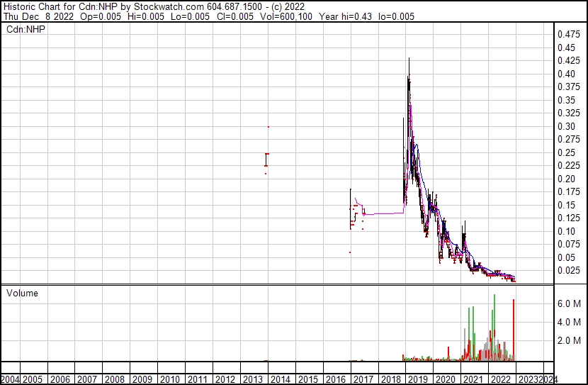Click the 2008 year label on the timeline

click(x=114, y=379)
